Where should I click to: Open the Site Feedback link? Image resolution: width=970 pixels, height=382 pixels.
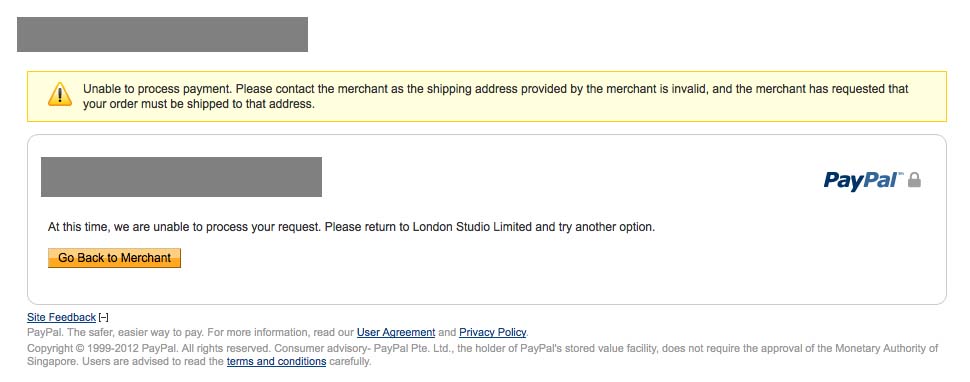61,318
